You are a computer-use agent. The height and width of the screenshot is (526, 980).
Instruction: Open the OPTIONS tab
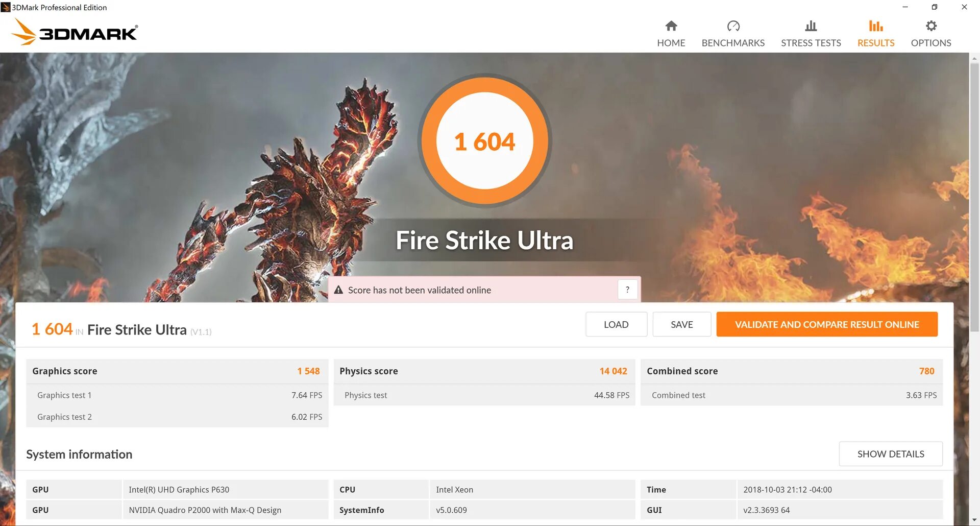point(931,33)
